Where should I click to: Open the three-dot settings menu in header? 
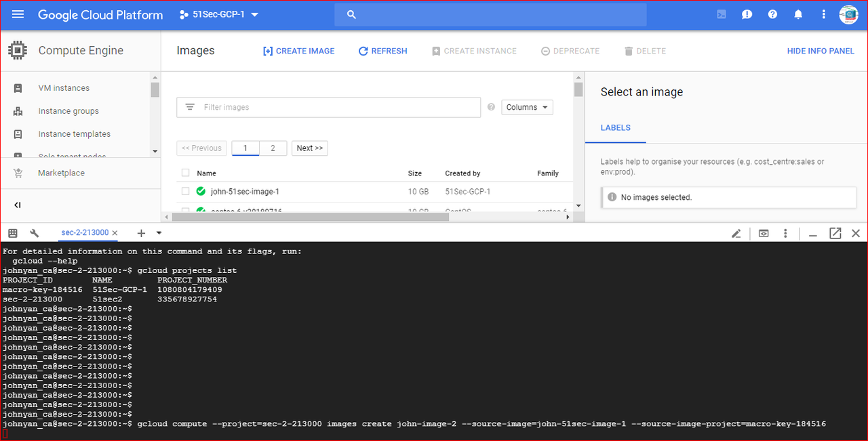coord(824,14)
